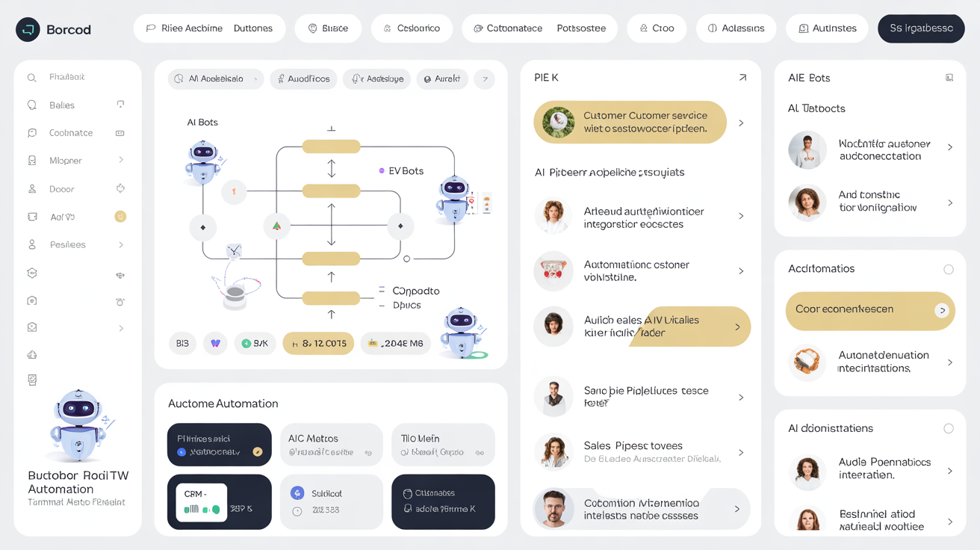Select the red-green triangle node in the diagram
980x550 pixels.
pyautogui.click(x=276, y=226)
